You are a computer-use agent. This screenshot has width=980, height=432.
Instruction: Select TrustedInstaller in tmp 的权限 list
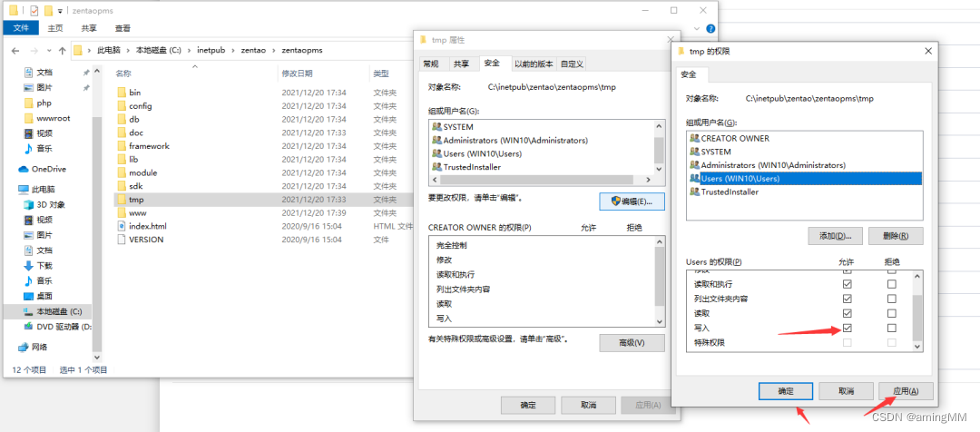coord(730,191)
